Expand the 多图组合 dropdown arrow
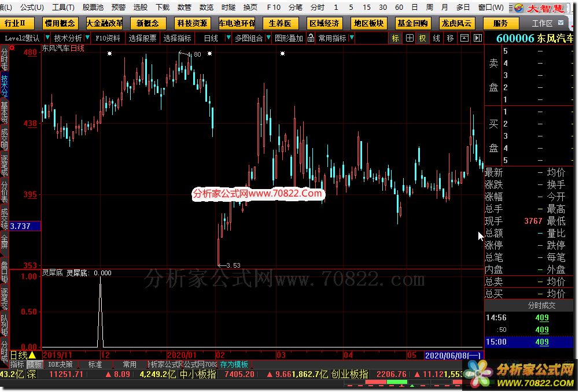579x392 pixels. click(x=268, y=38)
